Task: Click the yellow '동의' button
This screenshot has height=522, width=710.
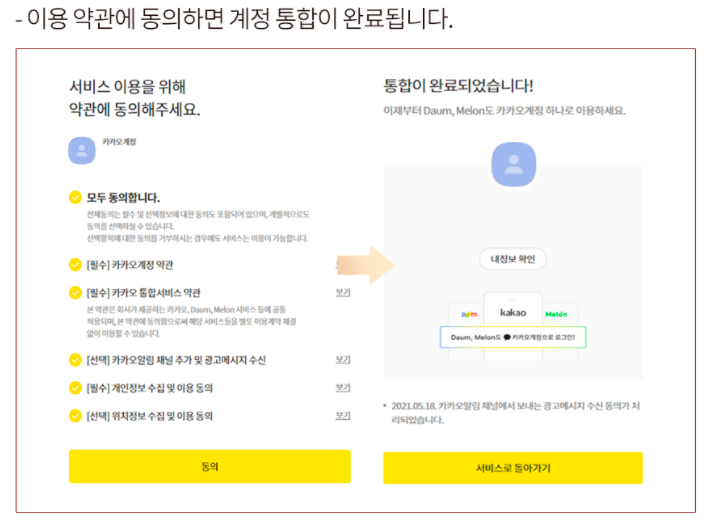Action: pyautogui.click(x=210, y=466)
